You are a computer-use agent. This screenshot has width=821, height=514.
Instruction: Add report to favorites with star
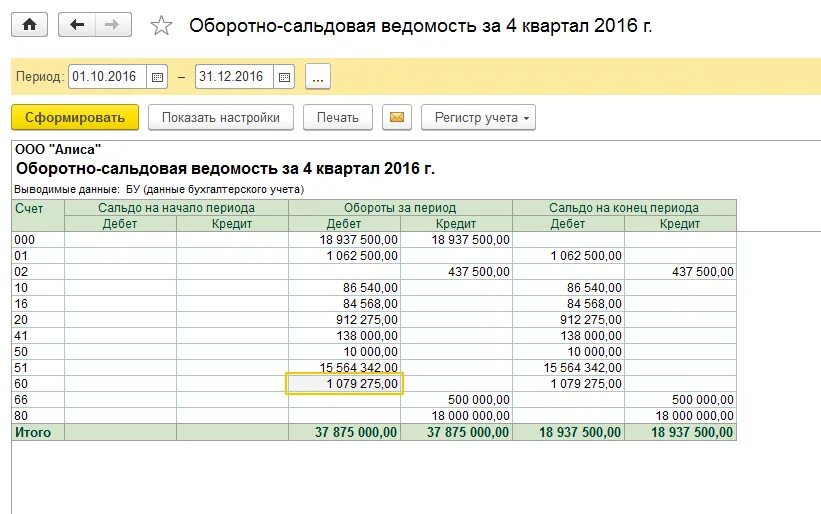click(161, 26)
